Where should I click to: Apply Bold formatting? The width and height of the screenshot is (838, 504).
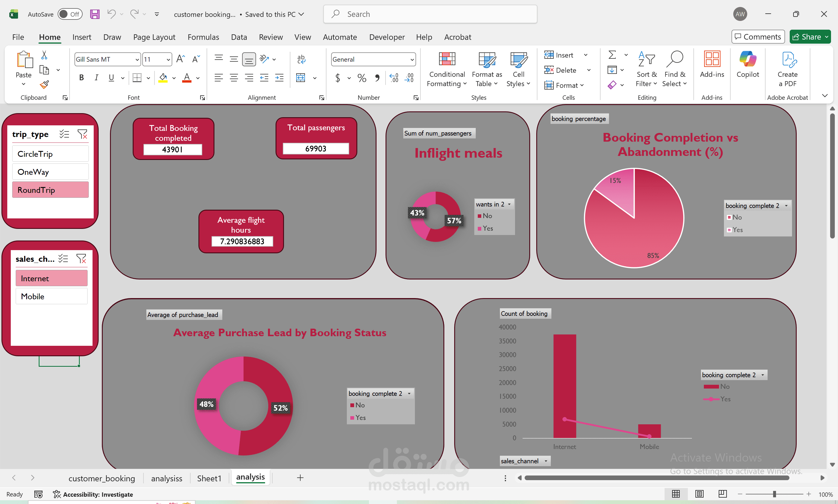(81, 78)
